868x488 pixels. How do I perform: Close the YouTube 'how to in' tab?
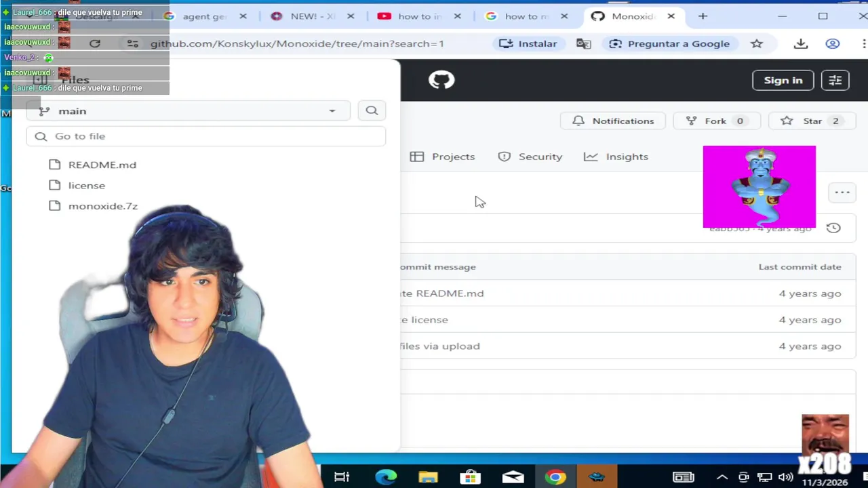click(x=457, y=16)
